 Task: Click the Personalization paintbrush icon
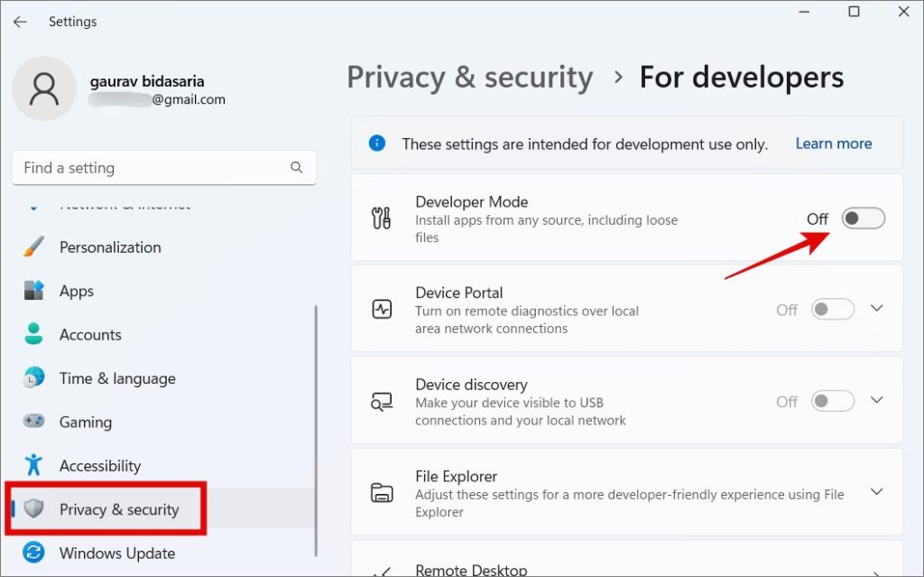[x=33, y=247]
